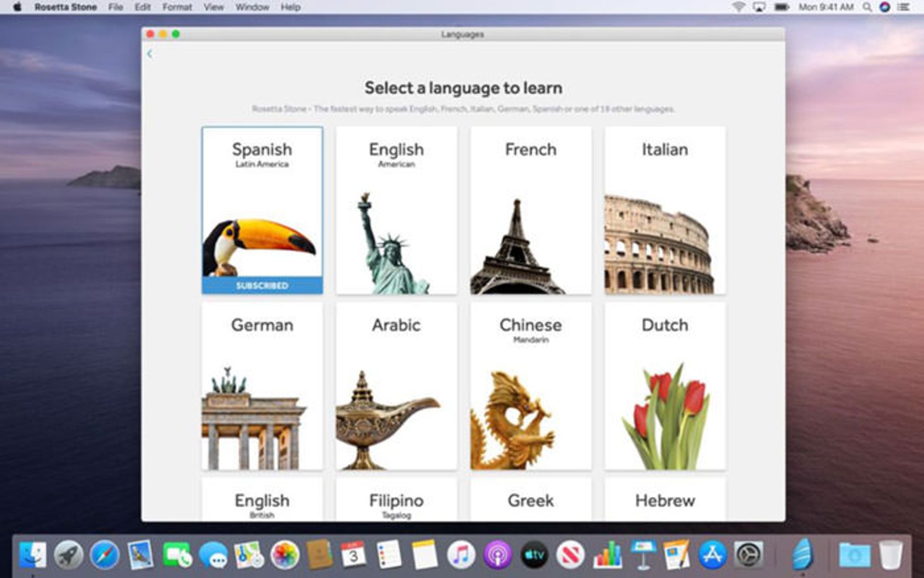Image resolution: width=924 pixels, height=578 pixels.
Task: Click the battery status icon
Action: pyautogui.click(x=782, y=7)
